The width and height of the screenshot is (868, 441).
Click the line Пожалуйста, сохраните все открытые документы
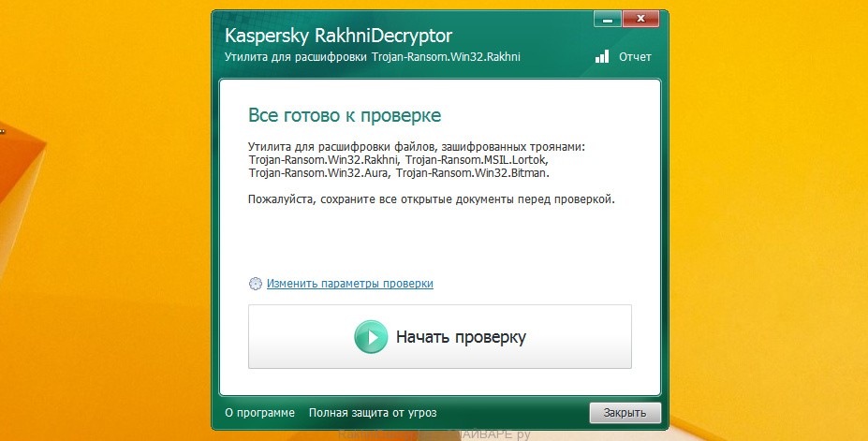pyautogui.click(x=432, y=199)
